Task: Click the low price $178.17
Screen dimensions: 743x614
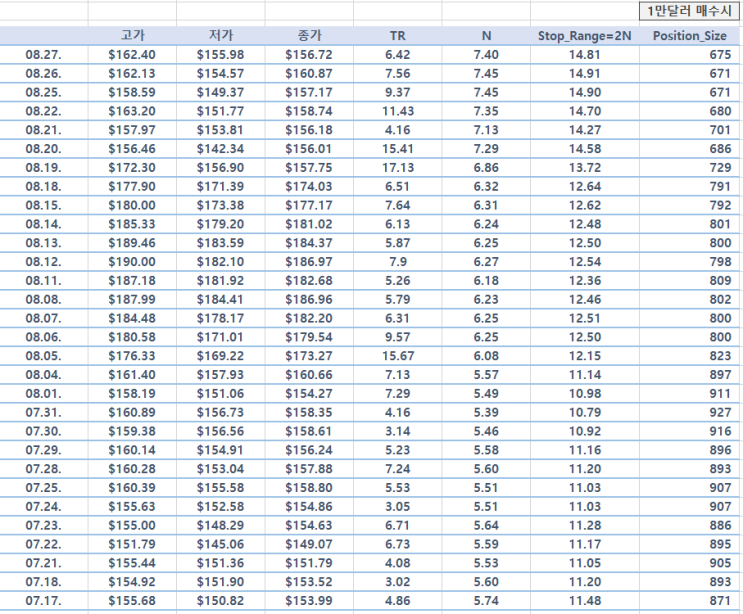Action: point(220,318)
